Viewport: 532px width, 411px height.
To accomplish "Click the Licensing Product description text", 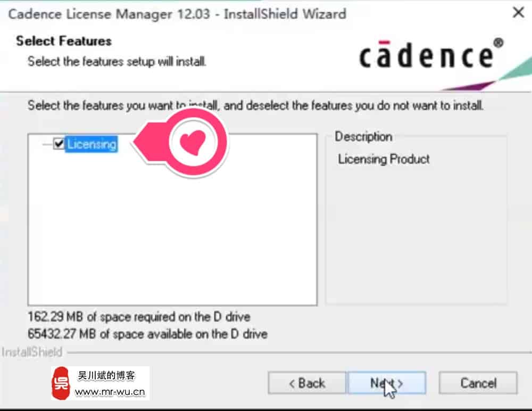I will point(384,159).
